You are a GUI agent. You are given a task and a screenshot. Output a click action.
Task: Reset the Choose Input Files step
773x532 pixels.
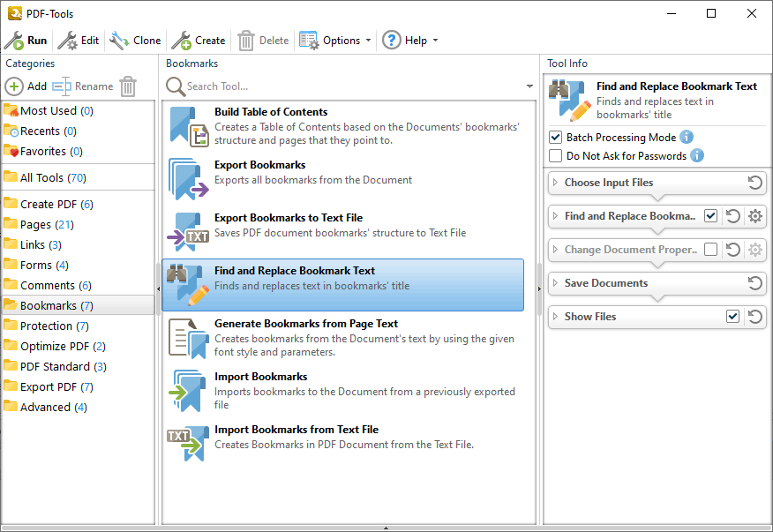click(754, 183)
